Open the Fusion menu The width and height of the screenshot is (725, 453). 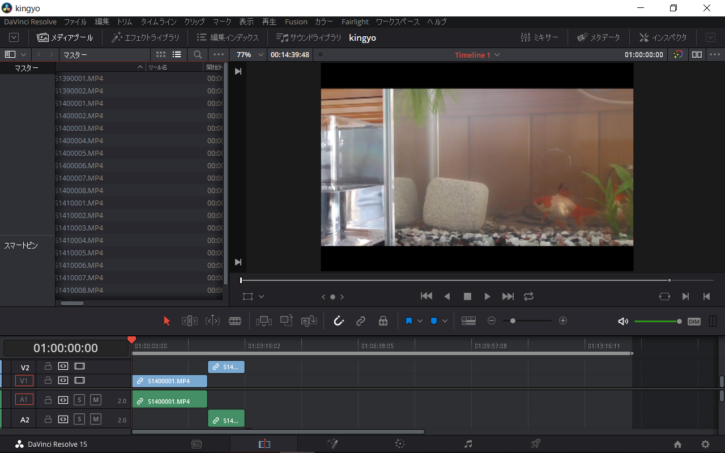click(x=294, y=21)
